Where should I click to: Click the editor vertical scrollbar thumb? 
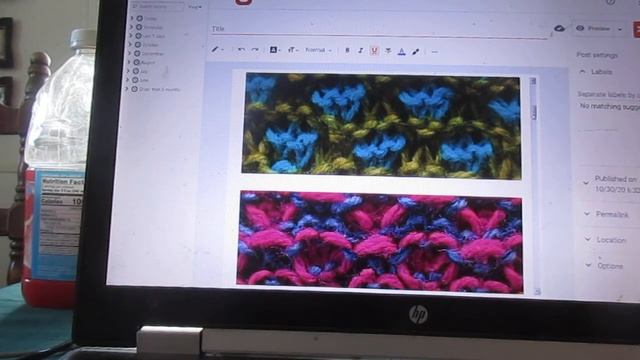point(533,112)
